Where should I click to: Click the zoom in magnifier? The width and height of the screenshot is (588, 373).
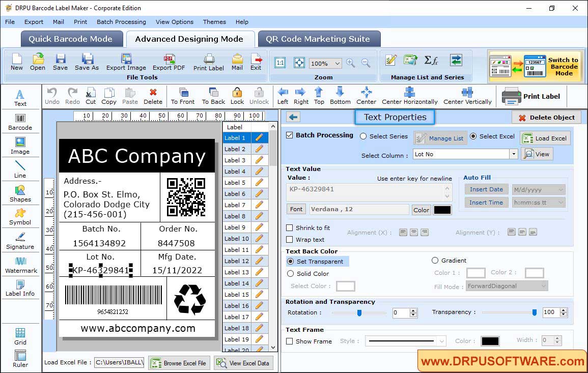pos(351,63)
